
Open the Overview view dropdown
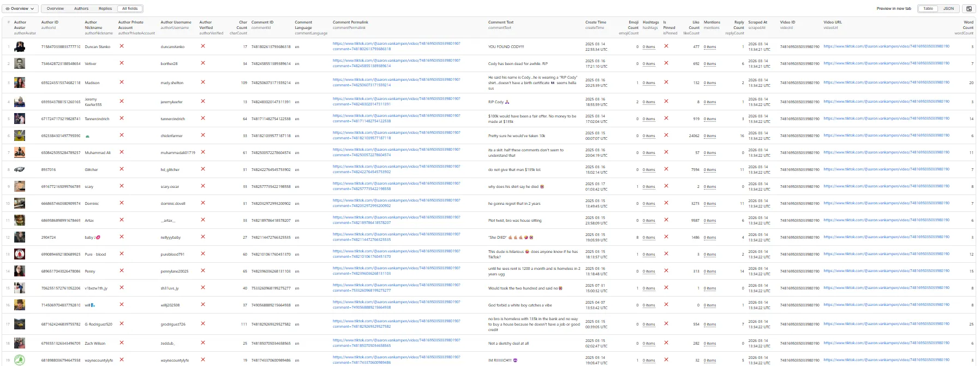pos(20,9)
